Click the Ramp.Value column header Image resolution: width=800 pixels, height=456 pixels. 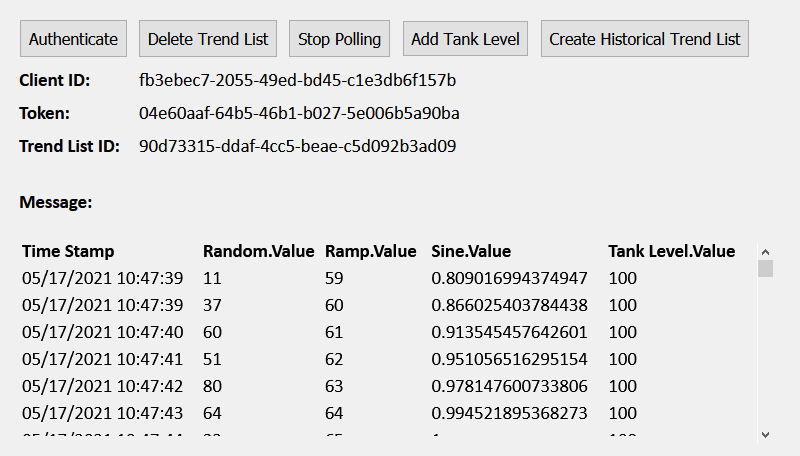370,251
